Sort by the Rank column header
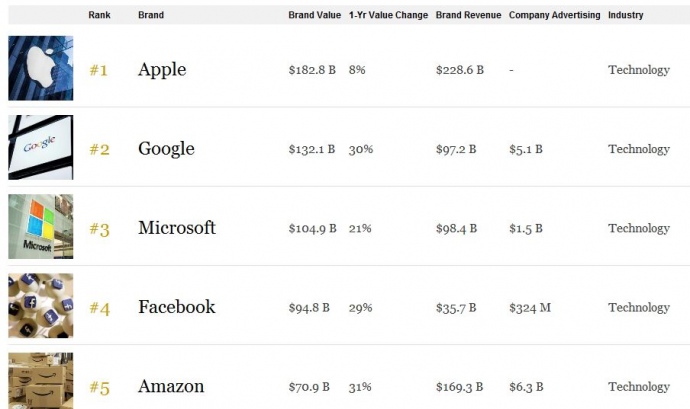 click(x=98, y=16)
